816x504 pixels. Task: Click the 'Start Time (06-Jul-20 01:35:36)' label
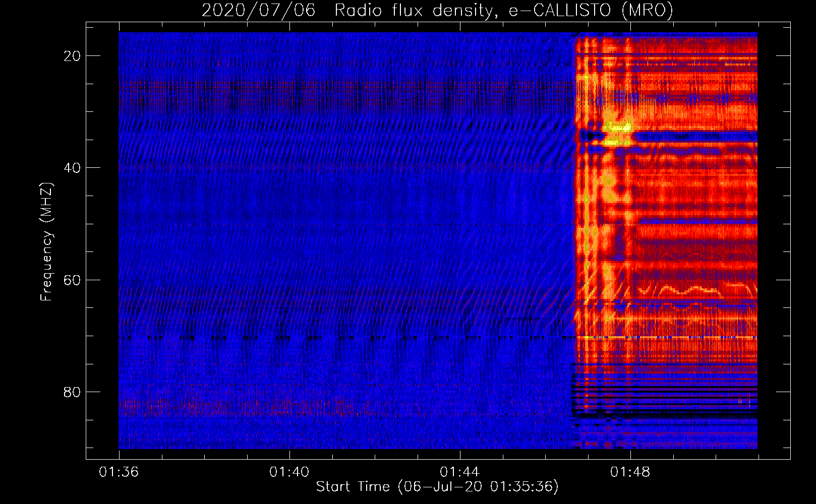coord(437,487)
